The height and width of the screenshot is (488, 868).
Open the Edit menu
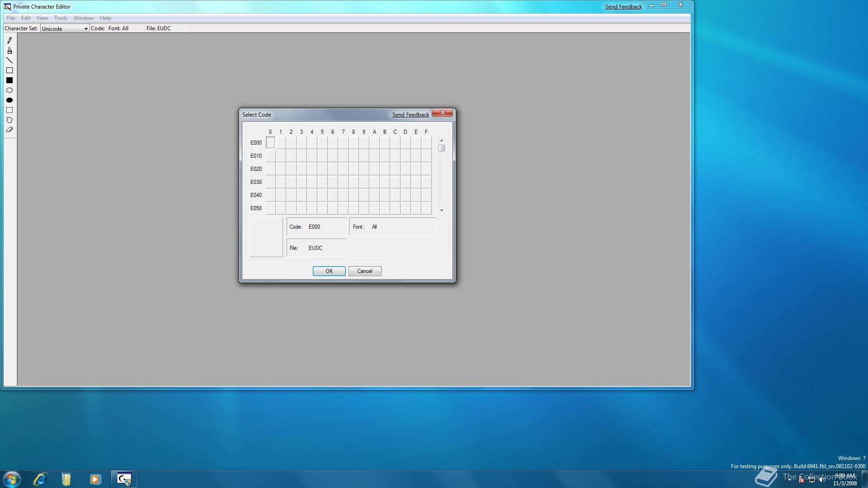tap(26, 18)
